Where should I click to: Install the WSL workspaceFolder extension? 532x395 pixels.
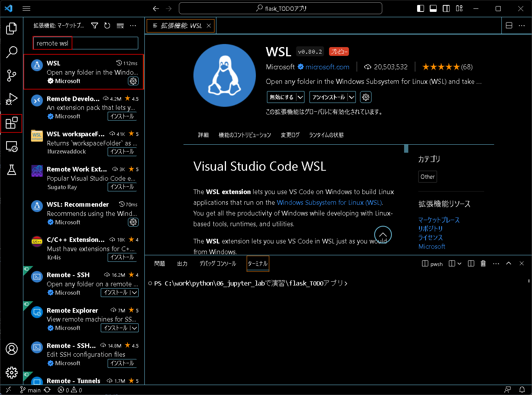[x=122, y=152]
